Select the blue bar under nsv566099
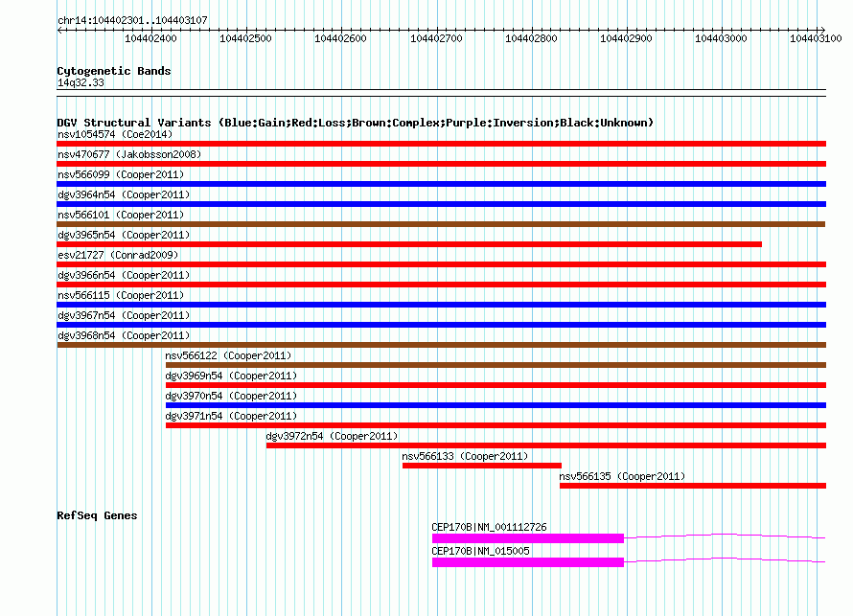This screenshot has width=853, height=616. (x=441, y=184)
